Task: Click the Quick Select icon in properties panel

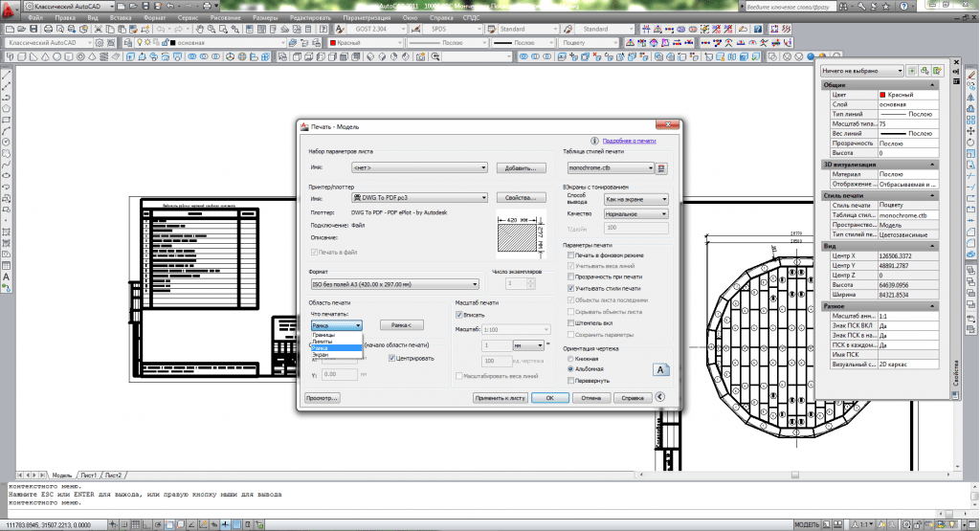Action: click(936, 71)
